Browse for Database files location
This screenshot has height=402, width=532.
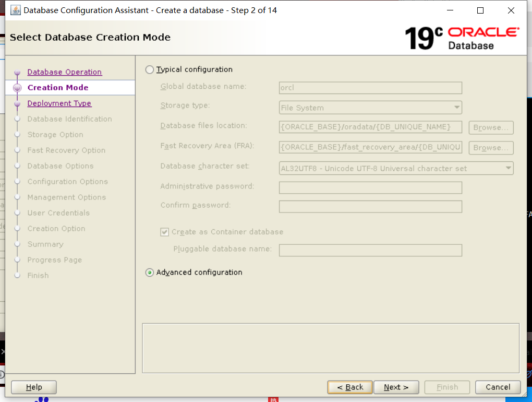coord(491,128)
